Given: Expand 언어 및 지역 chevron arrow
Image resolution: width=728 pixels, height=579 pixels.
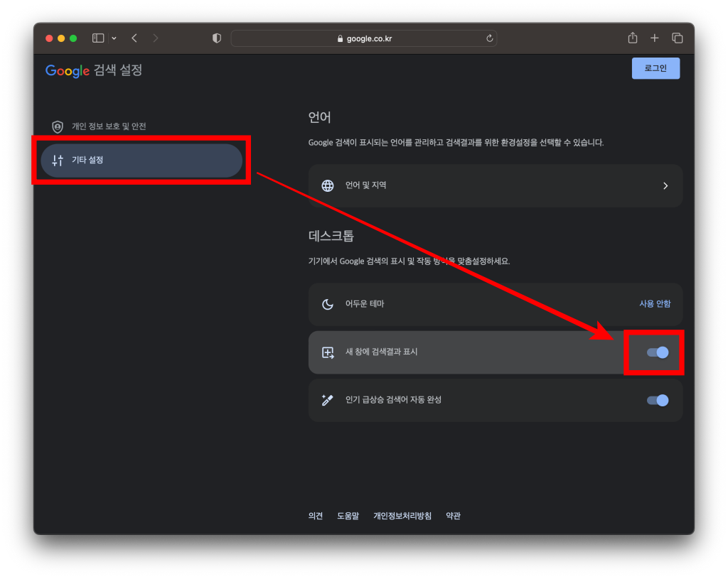Looking at the screenshot, I should coord(665,185).
